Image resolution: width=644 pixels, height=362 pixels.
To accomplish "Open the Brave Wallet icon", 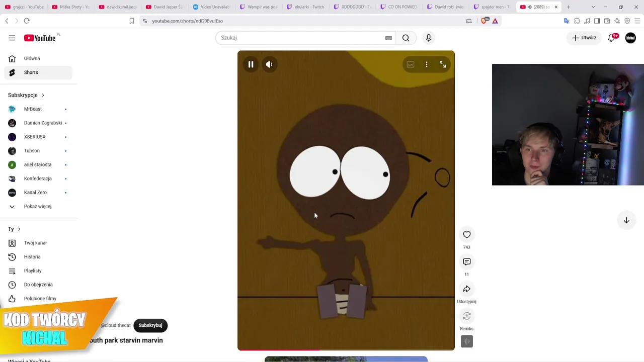I will [x=607, y=21].
